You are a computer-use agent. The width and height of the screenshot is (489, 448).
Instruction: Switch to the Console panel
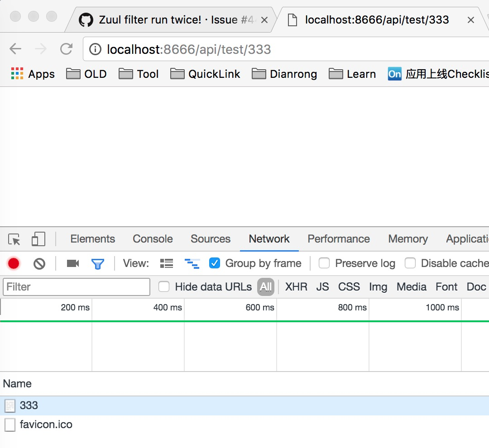153,239
